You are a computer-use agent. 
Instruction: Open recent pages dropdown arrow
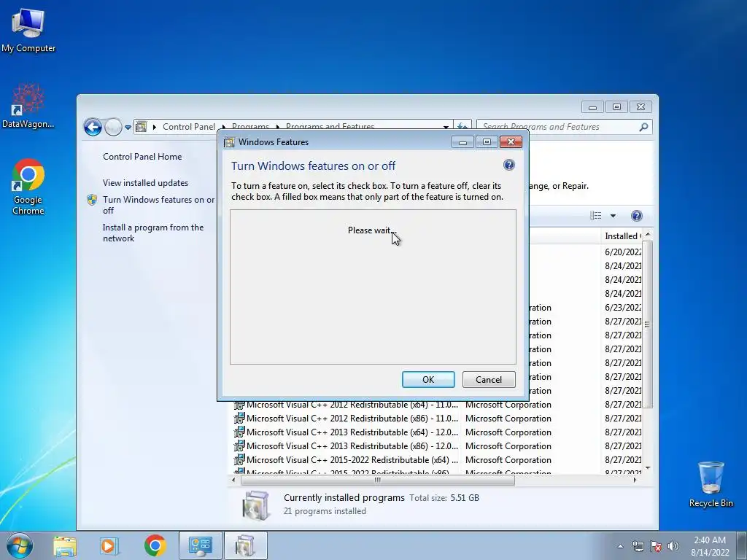tap(128, 128)
